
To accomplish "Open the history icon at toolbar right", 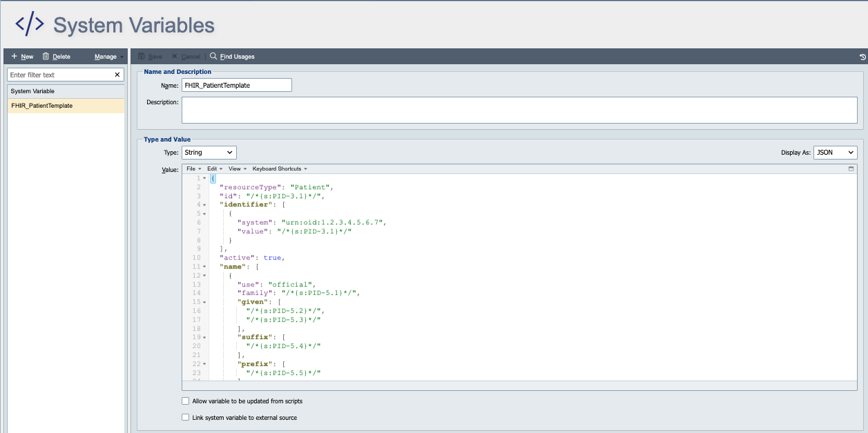I will [862, 57].
